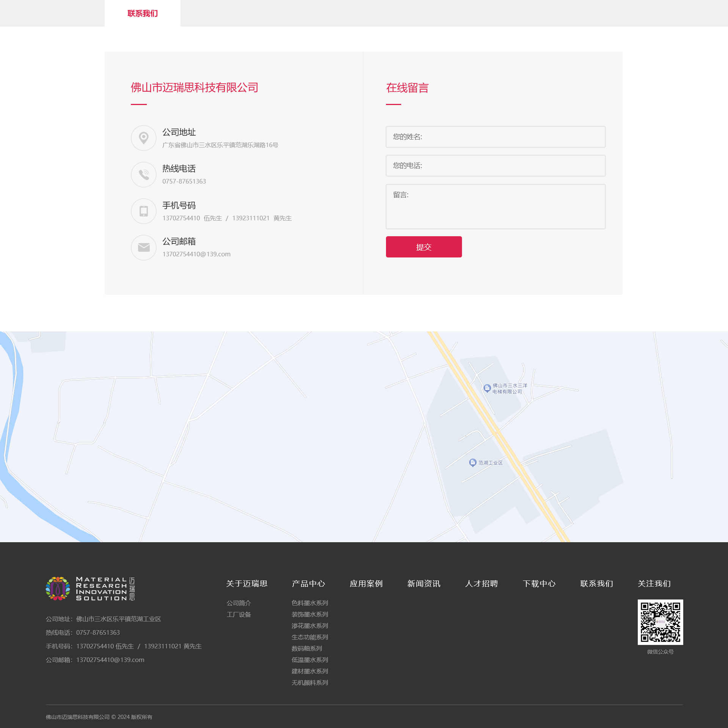
Task: Click the company email envelope icon
Action: pos(143,248)
